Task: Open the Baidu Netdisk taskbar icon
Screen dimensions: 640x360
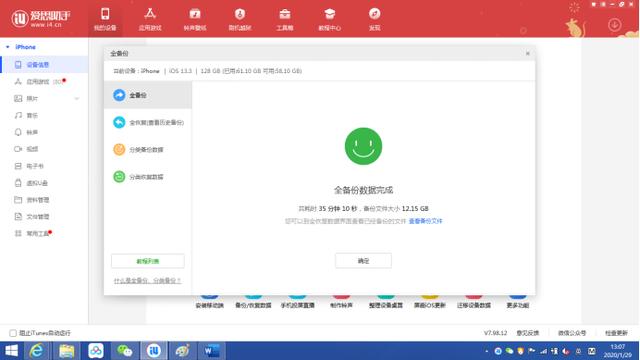Action: coord(96,351)
